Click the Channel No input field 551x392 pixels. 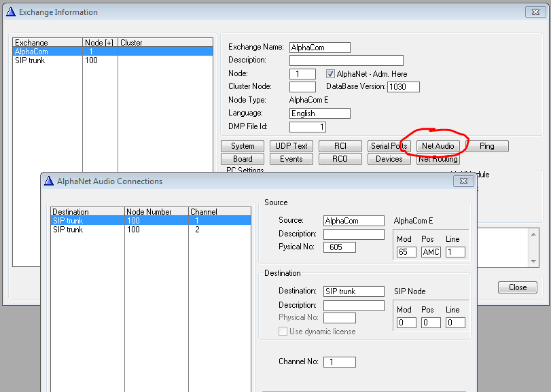[x=339, y=362]
